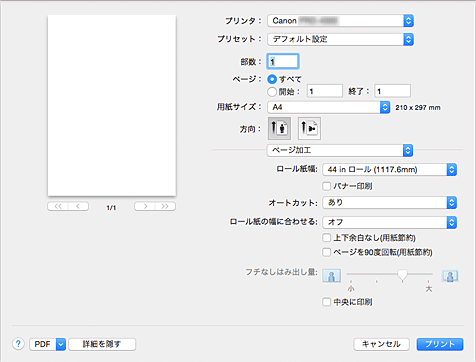Select the すべて pages radio button
476x362 pixels.
[x=272, y=79]
